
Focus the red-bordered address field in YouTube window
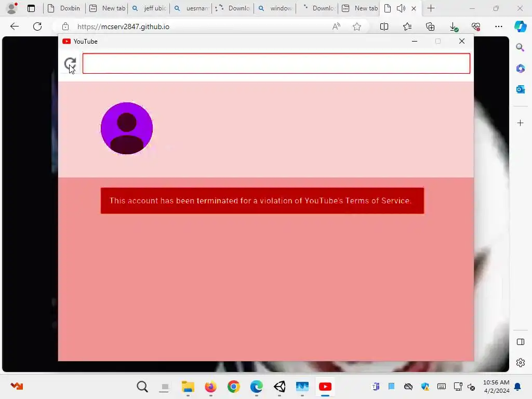[276, 63]
